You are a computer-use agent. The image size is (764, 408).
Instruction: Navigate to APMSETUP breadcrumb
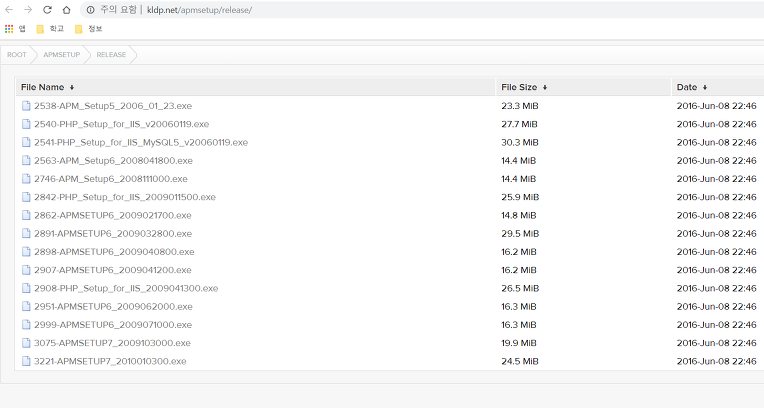pyautogui.click(x=61, y=55)
